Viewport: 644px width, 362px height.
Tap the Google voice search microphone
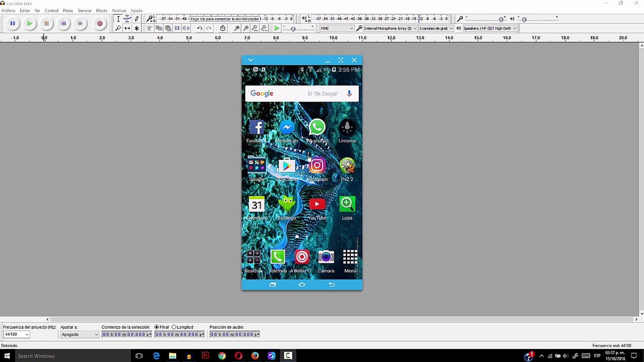click(349, 94)
